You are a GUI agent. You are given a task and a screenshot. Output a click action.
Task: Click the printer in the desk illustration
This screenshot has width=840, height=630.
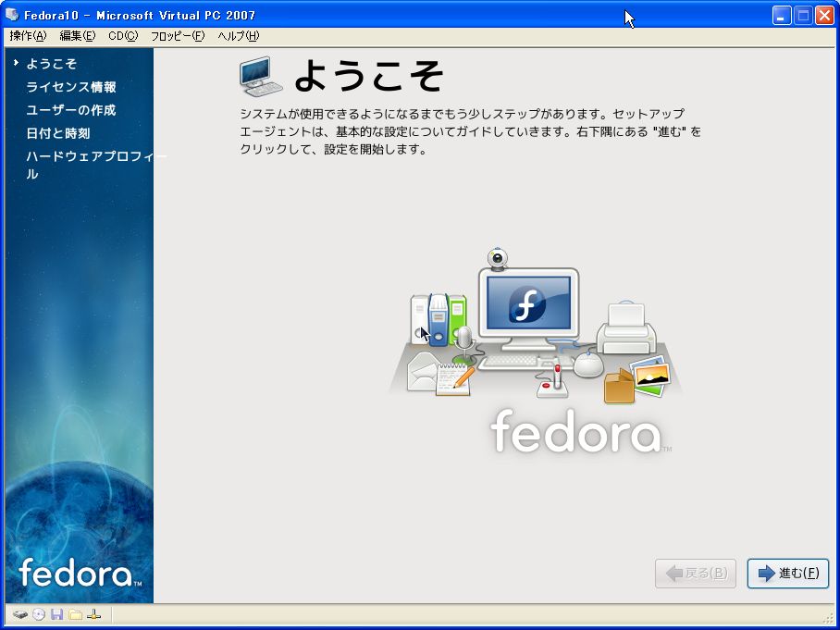[x=626, y=327]
